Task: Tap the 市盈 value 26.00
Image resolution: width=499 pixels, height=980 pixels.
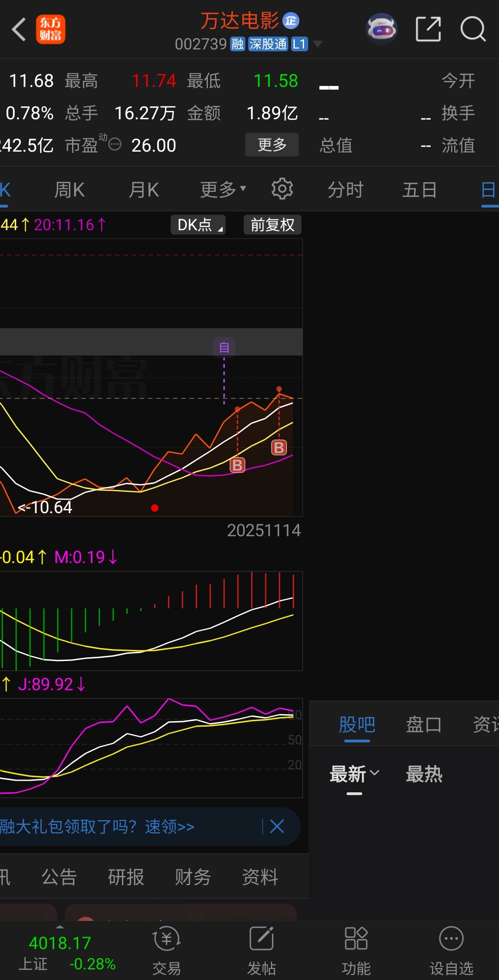Action: pyautogui.click(x=154, y=146)
